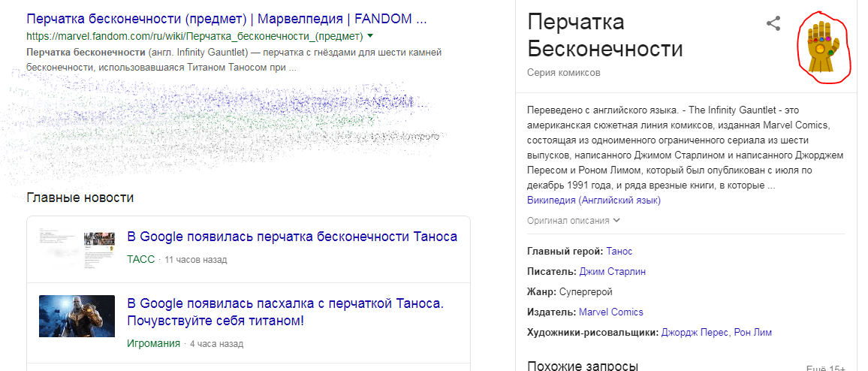Viewport: 868px width, 371px height.
Task: Open 'Перчатка бесконечности (предмет)' FANDOM result
Action: pyautogui.click(x=227, y=20)
